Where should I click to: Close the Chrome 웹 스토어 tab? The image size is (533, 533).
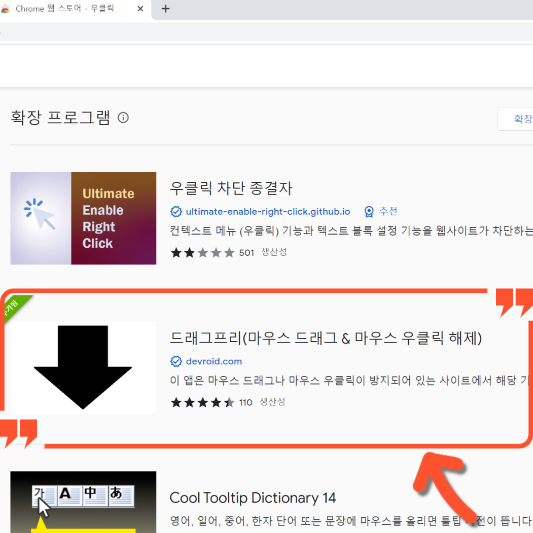point(140,9)
